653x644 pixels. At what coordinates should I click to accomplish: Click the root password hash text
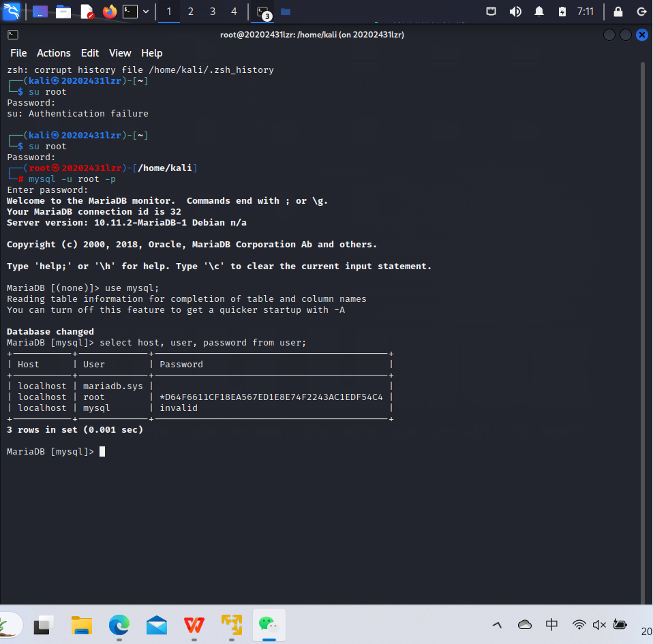click(x=271, y=397)
